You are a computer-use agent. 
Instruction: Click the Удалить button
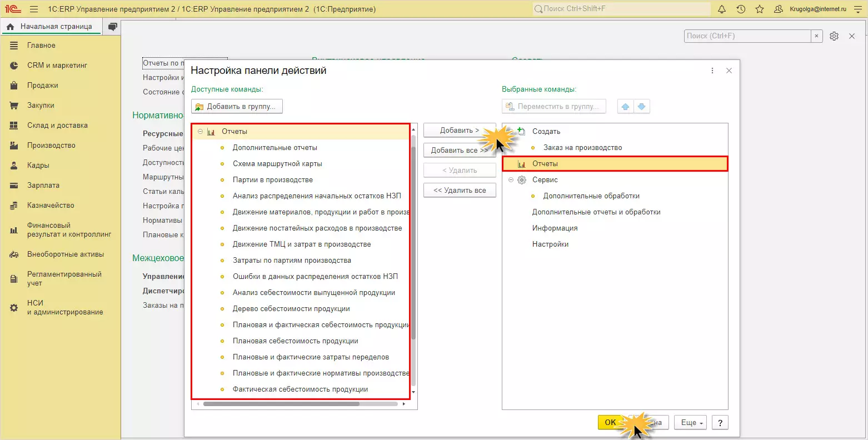460,171
